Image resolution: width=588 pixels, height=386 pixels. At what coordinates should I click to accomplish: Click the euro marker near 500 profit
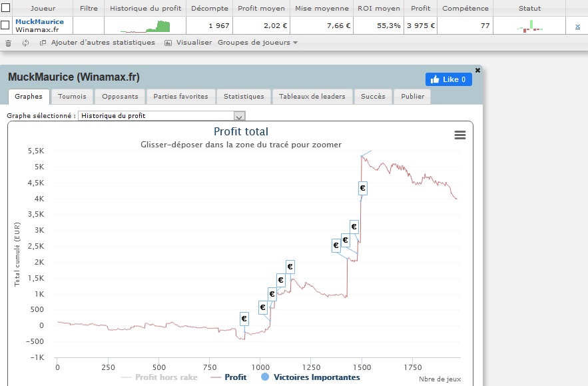[263, 307]
